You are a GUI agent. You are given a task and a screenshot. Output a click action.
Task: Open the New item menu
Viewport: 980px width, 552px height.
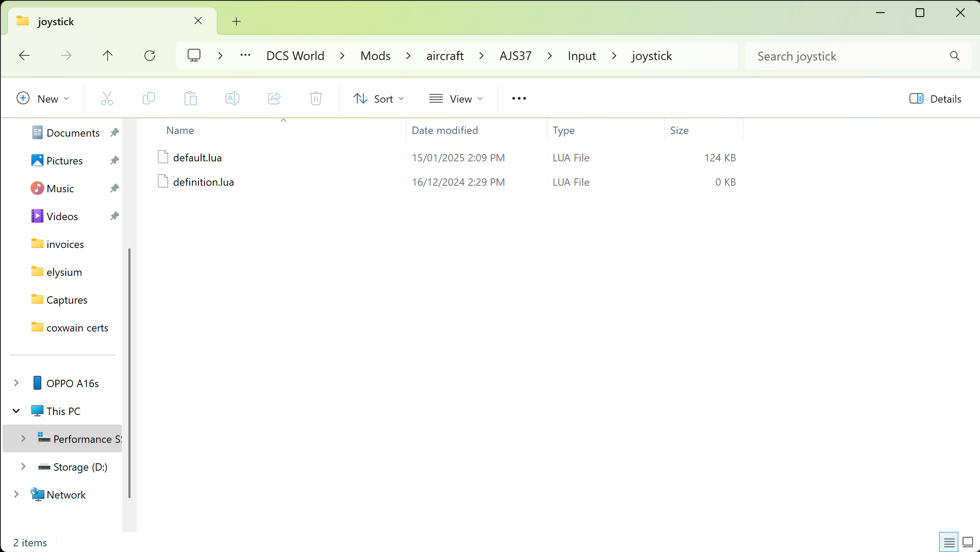pyautogui.click(x=43, y=99)
